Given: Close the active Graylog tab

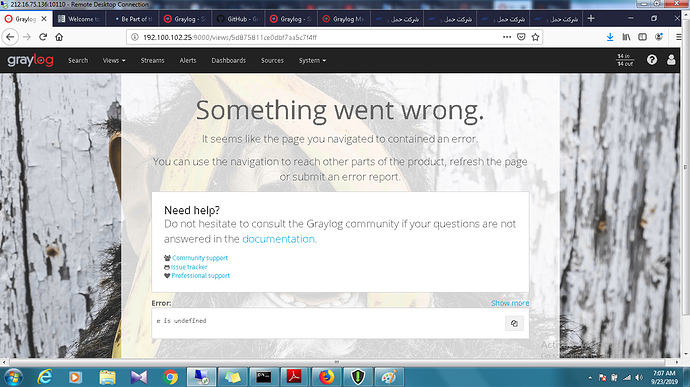Looking at the screenshot, I should [44, 19].
